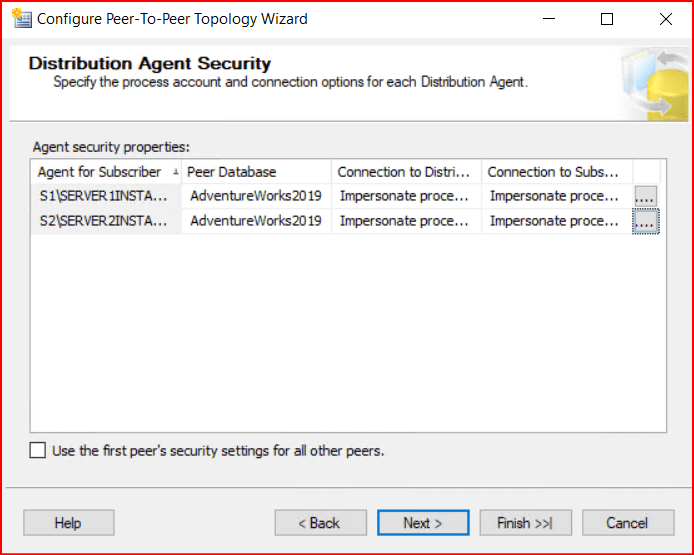
Task: Open security settings ellipsis for S2 agent
Action: [645, 222]
